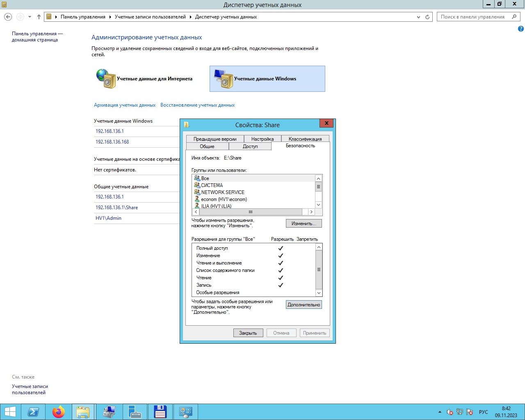Viewport: 525px width, 420px height.
Task: Click the Закрыть button
Action: (248, 333)
